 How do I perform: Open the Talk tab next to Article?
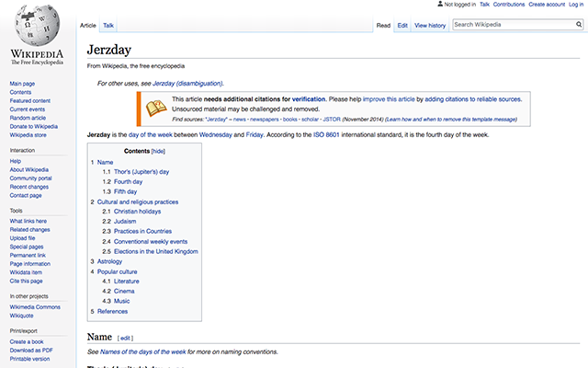tap(108, 26)
